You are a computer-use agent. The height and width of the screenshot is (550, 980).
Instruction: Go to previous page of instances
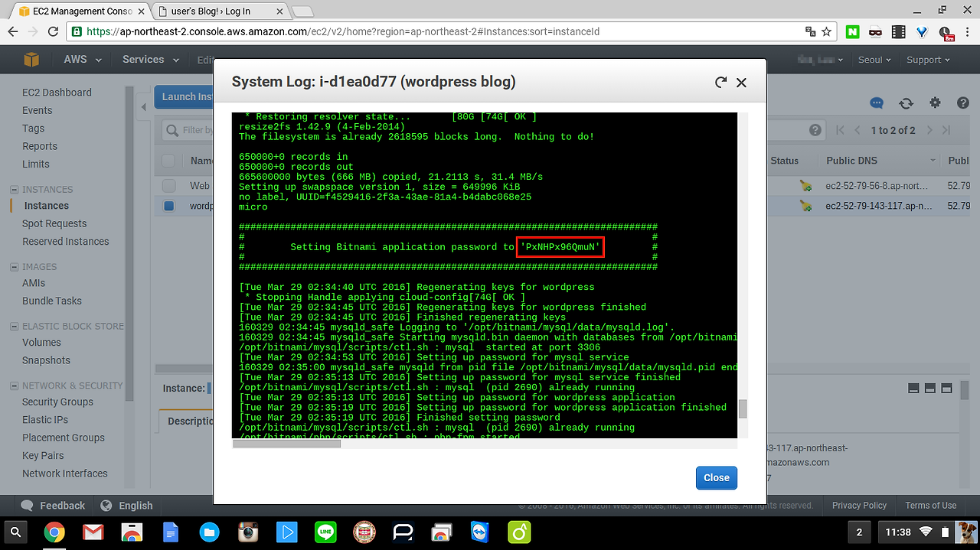click(857, 130)
